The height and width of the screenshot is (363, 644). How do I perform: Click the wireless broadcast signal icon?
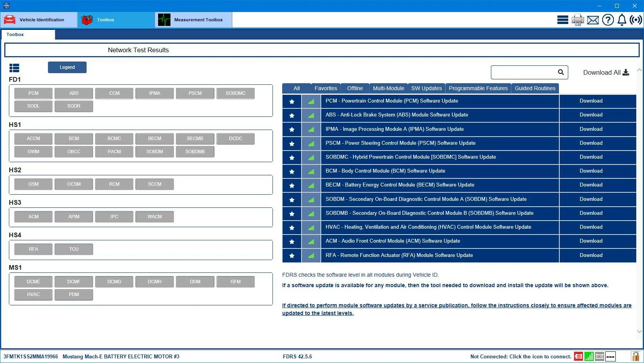click(636, 20)
